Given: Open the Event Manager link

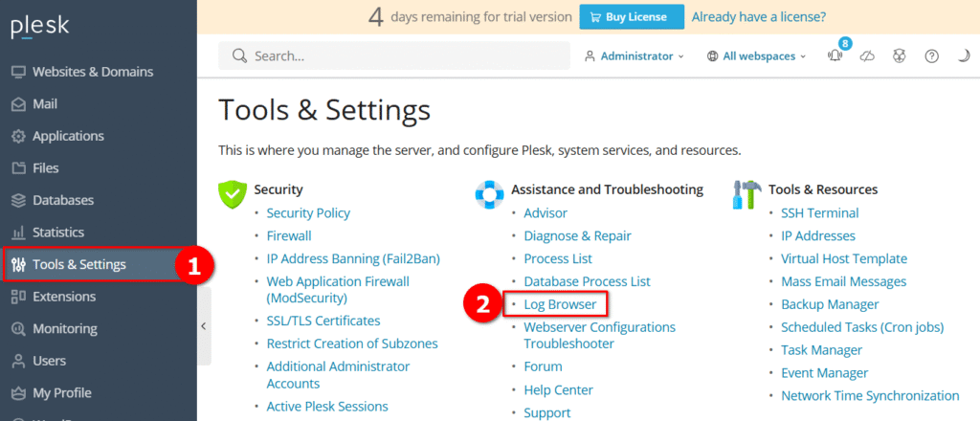Looking at the screenshot, I should [x=824, y=373].
